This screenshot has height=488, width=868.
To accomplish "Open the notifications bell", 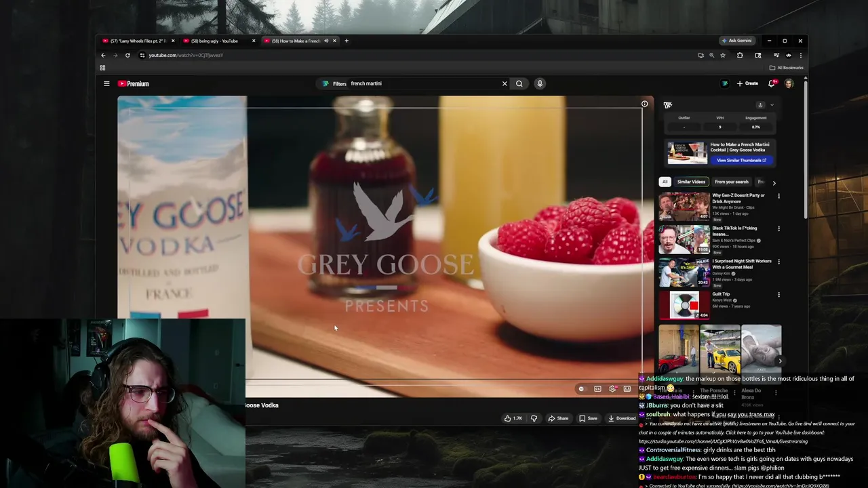I will coord(772,83).
